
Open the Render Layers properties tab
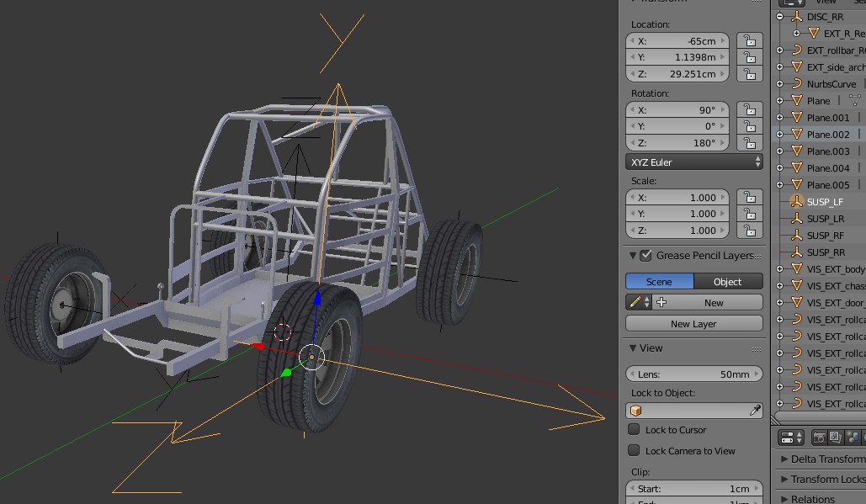pos(835,438)
